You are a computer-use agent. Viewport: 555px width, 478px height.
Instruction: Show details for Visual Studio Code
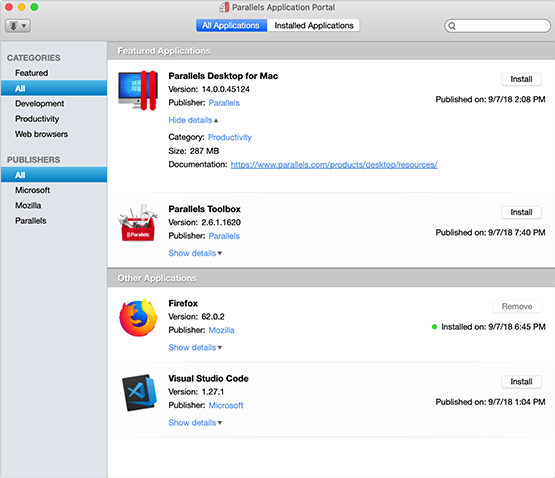tap(195, 422)
